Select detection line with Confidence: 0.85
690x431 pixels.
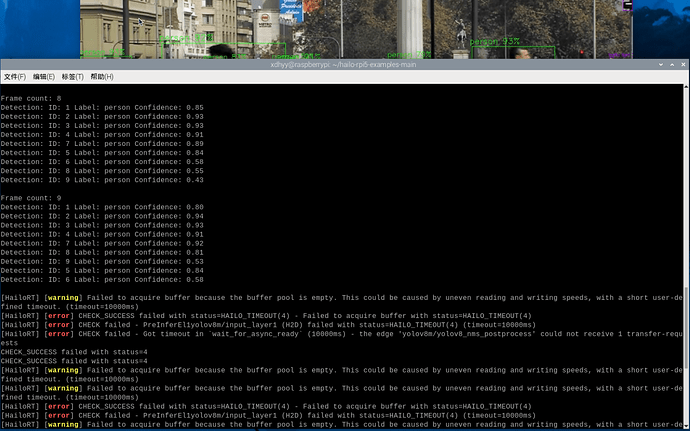pyautogui.click(x=102, y=107)
